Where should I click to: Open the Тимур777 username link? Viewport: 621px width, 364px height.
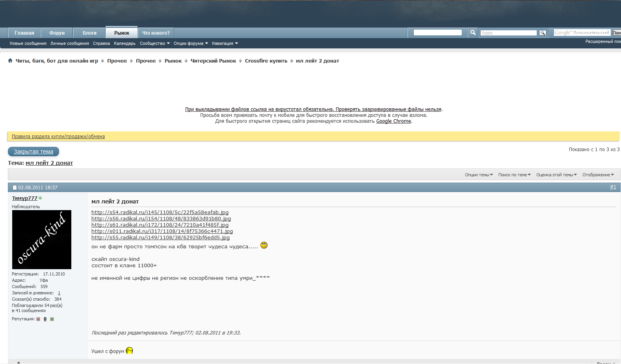24,198
